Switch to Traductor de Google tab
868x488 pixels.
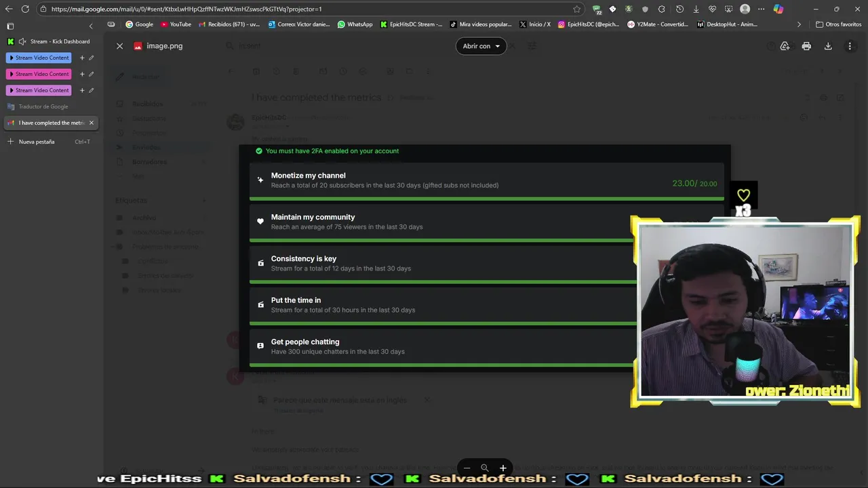[x=51, y=106]
